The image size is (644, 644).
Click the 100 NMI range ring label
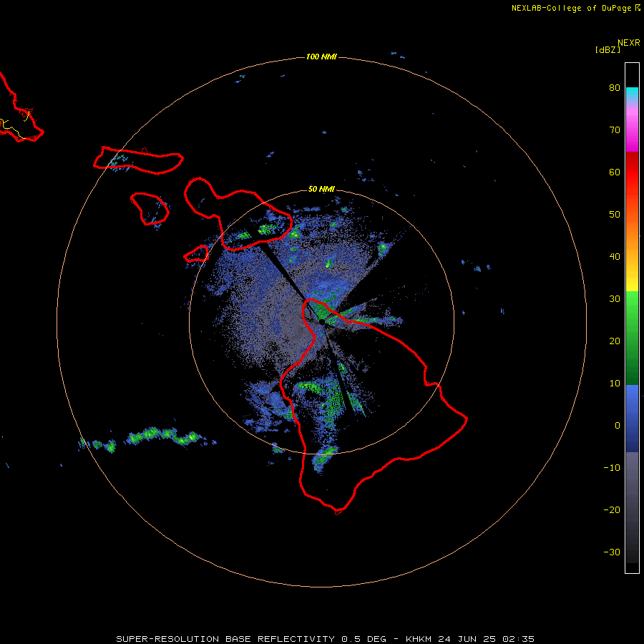[x=321, y=57]
